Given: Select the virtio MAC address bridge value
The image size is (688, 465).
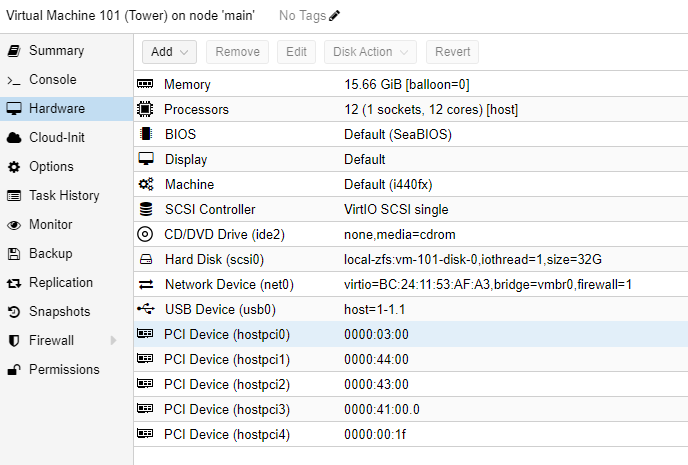Looking at the screenshot, I should (488, 285).
